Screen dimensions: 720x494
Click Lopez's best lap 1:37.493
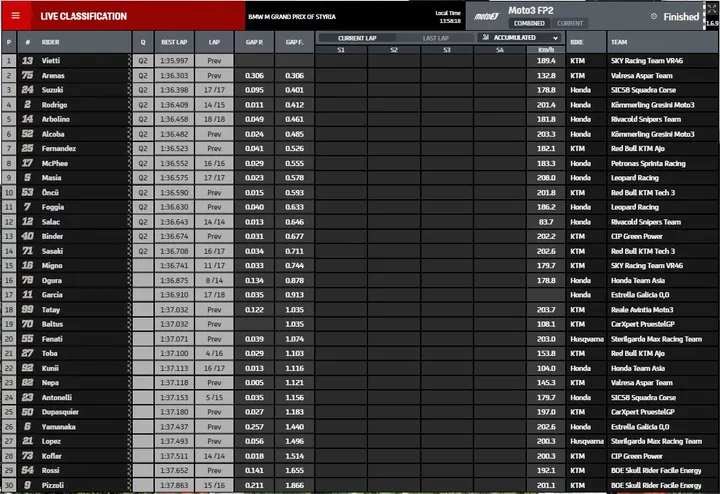pyautogui.click(x=174, y=441)
